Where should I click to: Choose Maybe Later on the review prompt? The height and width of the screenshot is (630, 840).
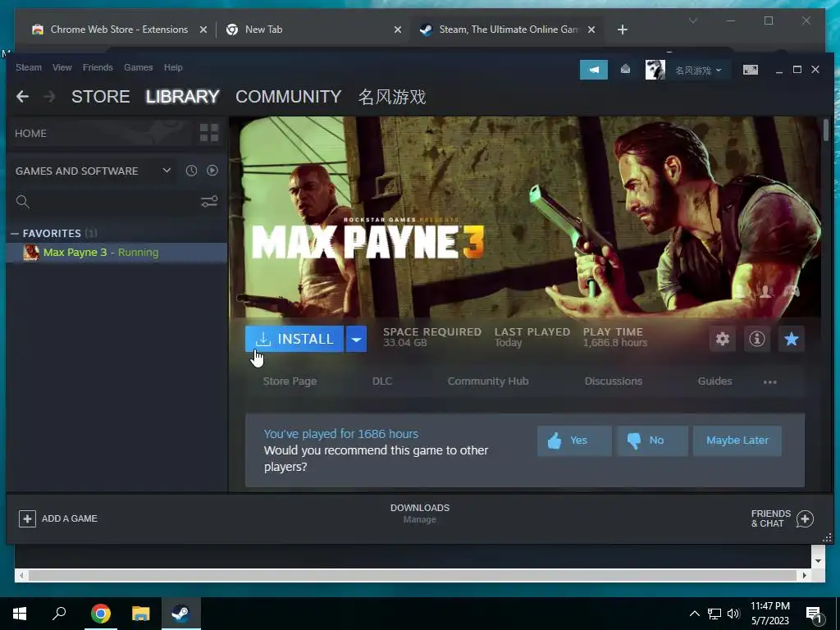pyautogui.click(x=737, y=441)
